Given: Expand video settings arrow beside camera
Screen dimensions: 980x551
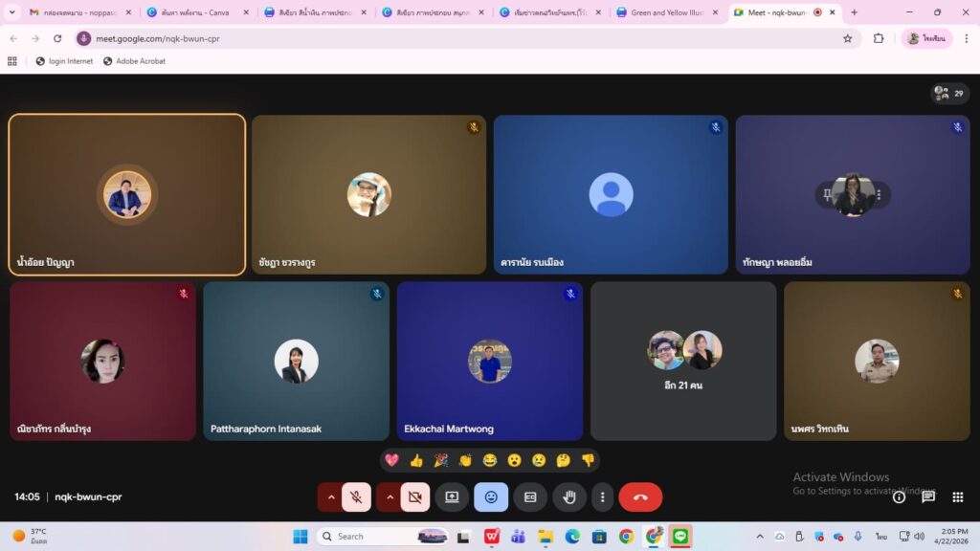Looking at the screenshot, I should 390,497.
